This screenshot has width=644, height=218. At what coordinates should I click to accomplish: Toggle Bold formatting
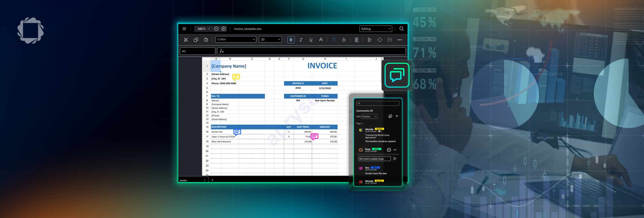[x=291, y=40]
